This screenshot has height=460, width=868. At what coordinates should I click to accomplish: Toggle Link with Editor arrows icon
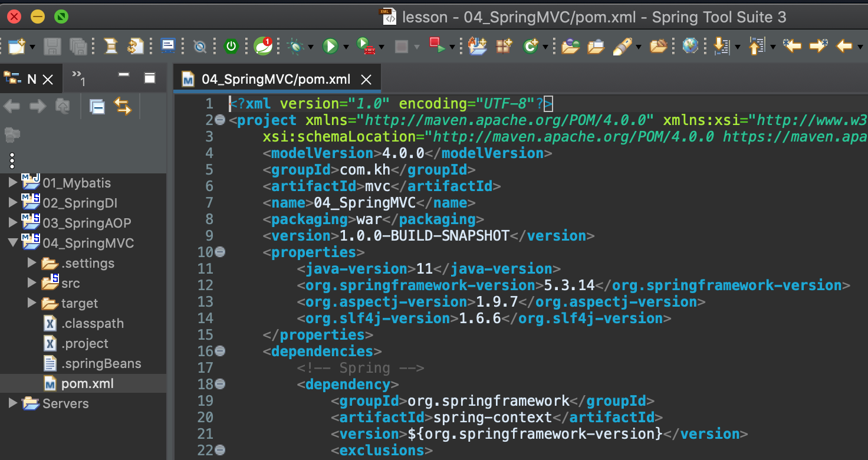pos(122,106)
